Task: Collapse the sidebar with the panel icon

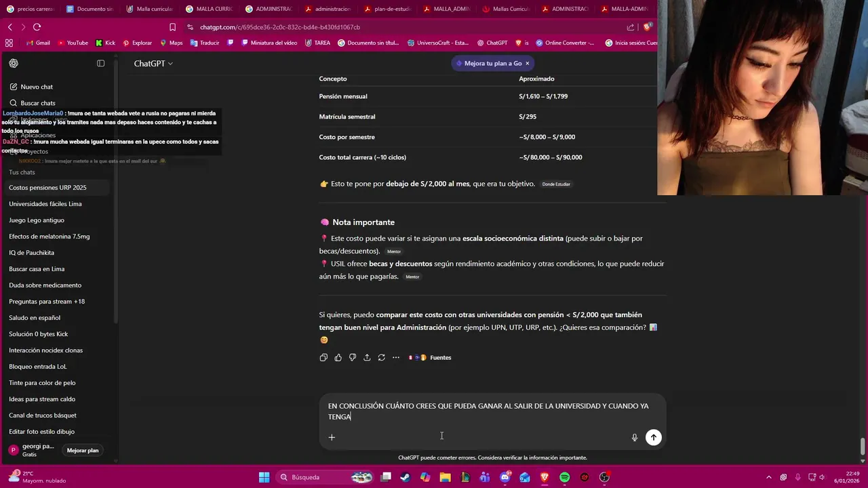Action: [100, 63]
